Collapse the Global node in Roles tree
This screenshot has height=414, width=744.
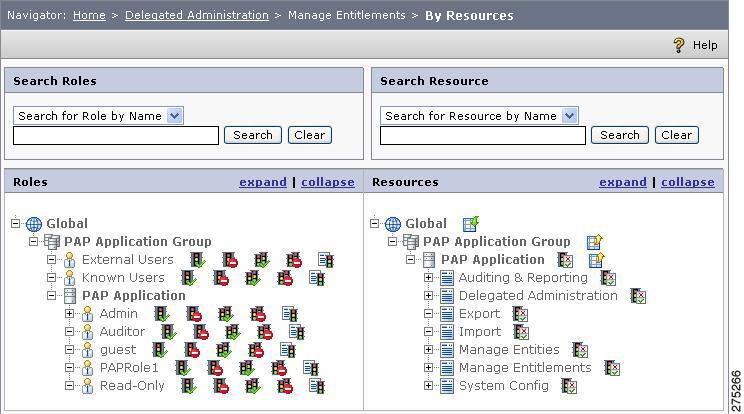pos(16,223)
